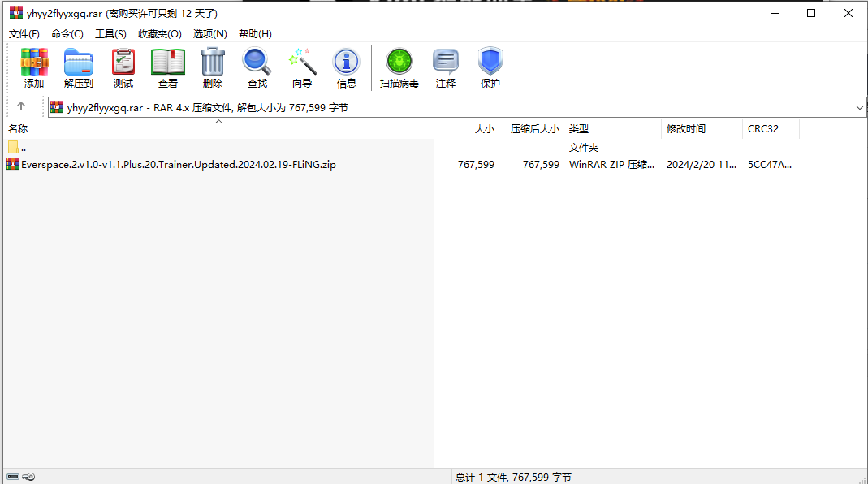The height and width of the screenshot is (484, 868).
Task: Click the WinRAR ZIP 压缩 type cell
Action: (611, 165)
